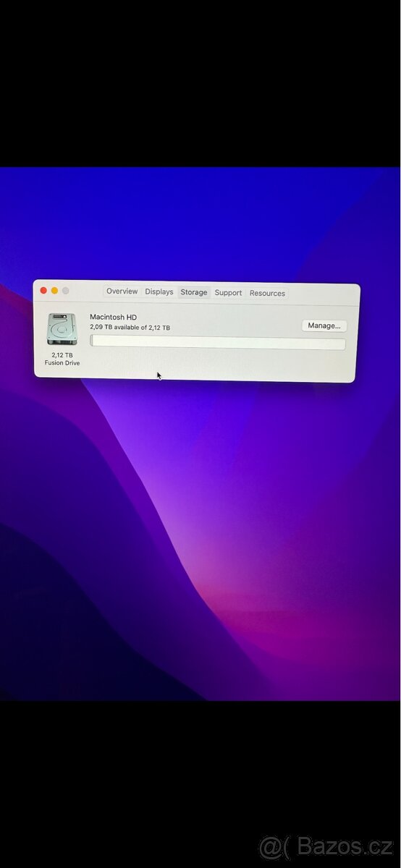Click the gray full-screen window button

click(65, 291)
